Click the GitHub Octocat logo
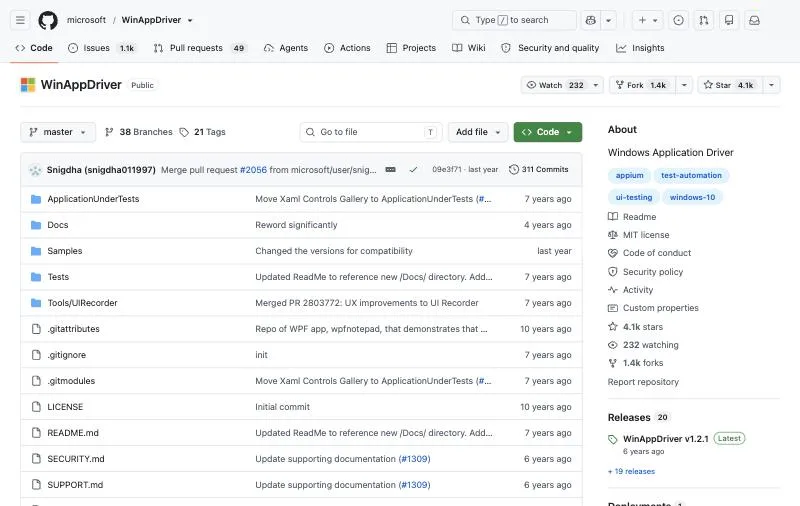800x506 pixels. pyautogui.click(x=48, y=20)
